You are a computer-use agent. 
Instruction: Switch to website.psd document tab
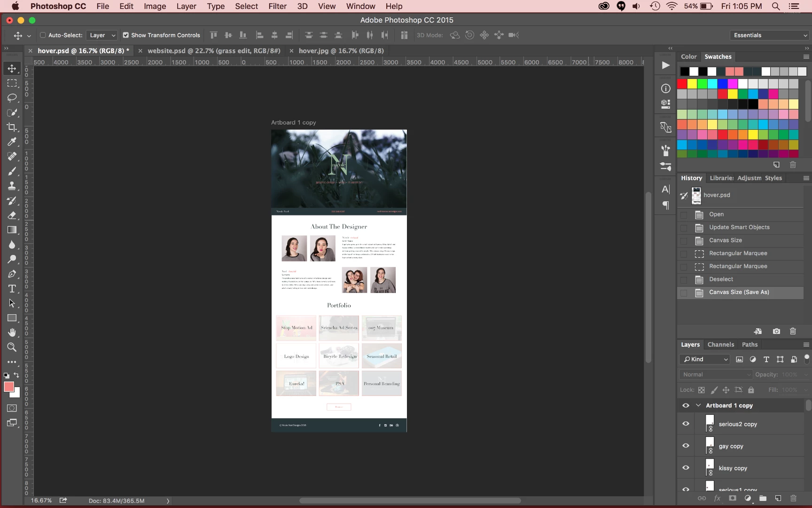click(214, 51)
